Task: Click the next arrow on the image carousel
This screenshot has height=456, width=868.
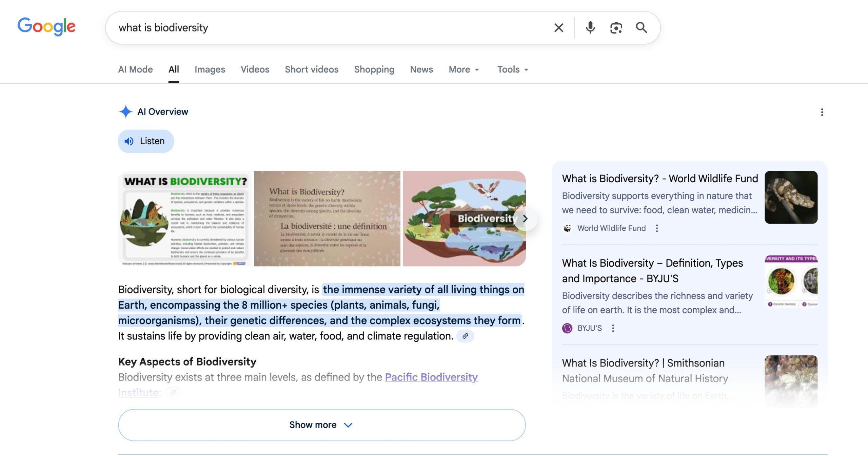Action: [x=525, y=219]
